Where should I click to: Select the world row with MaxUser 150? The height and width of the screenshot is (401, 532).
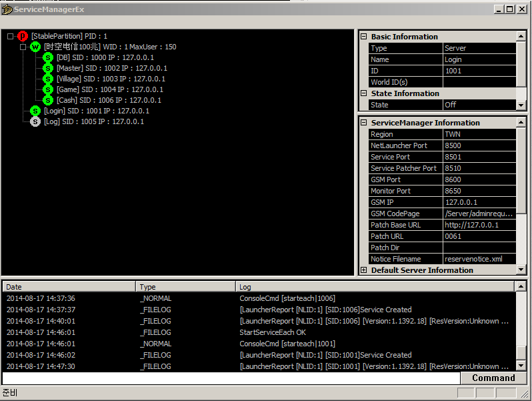pyautogui.click(x=110, y=47)
